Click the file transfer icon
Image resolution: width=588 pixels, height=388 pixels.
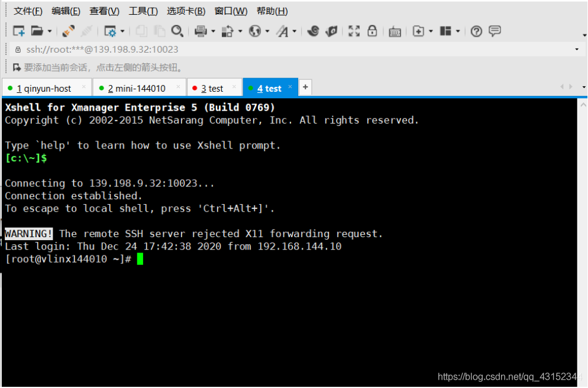228,31
